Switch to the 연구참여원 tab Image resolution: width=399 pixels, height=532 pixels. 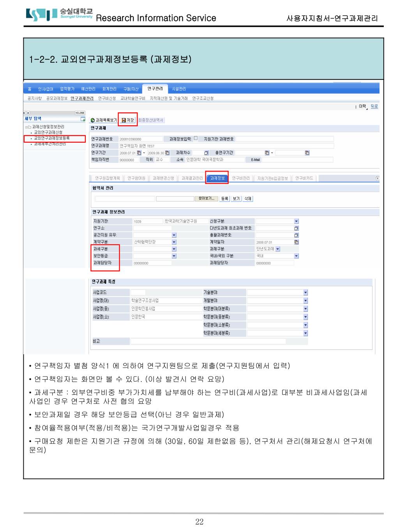click(x=136, y=178)
